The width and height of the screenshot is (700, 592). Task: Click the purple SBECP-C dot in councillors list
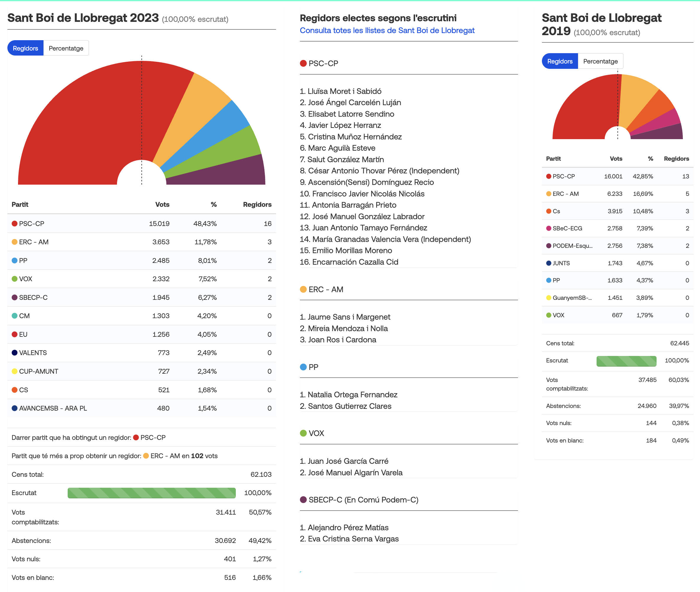coord(303,500)
